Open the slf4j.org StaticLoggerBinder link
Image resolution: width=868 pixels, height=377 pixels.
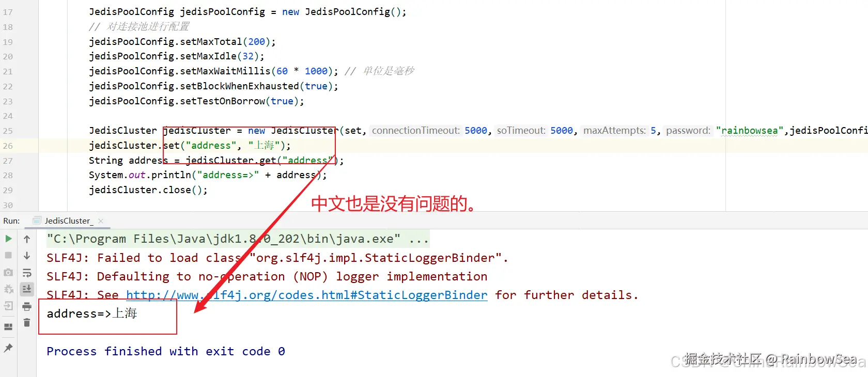coord(307,295)
